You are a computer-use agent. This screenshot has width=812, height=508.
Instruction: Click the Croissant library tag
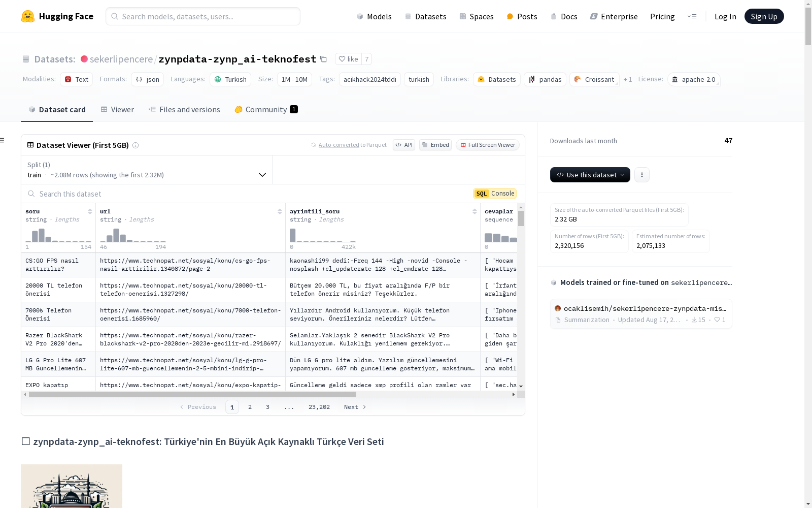[x=594, y=79]
